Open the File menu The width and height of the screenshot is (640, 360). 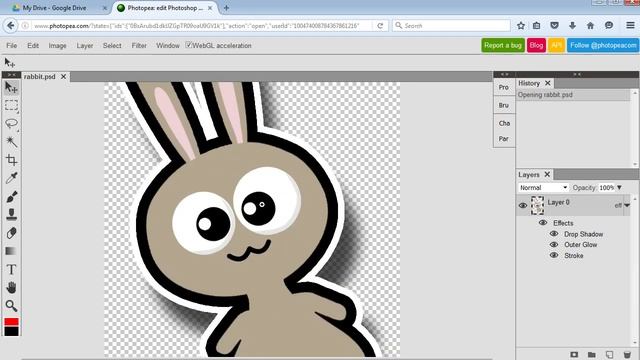coord(11,46)
